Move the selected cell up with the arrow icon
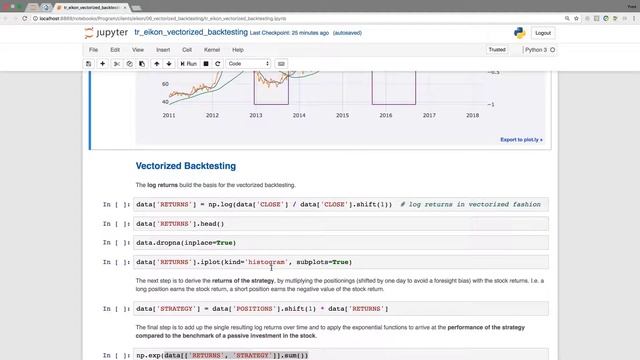The image size is (640, 360). pos(157,64)
